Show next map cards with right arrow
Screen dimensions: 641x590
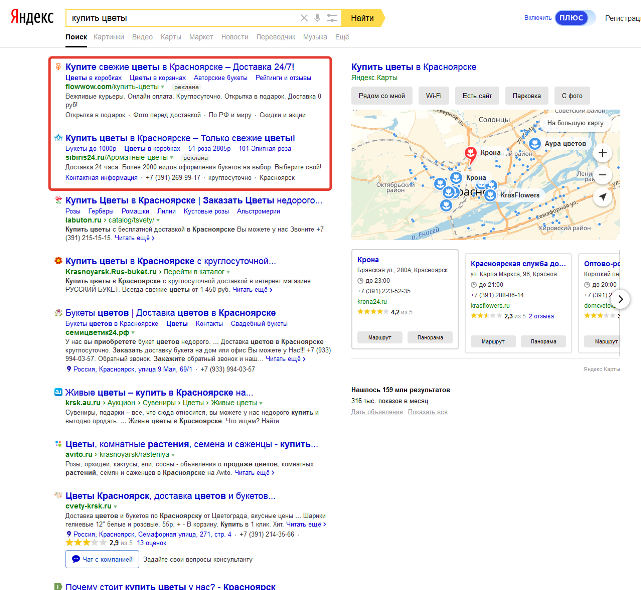coord(620,298)
